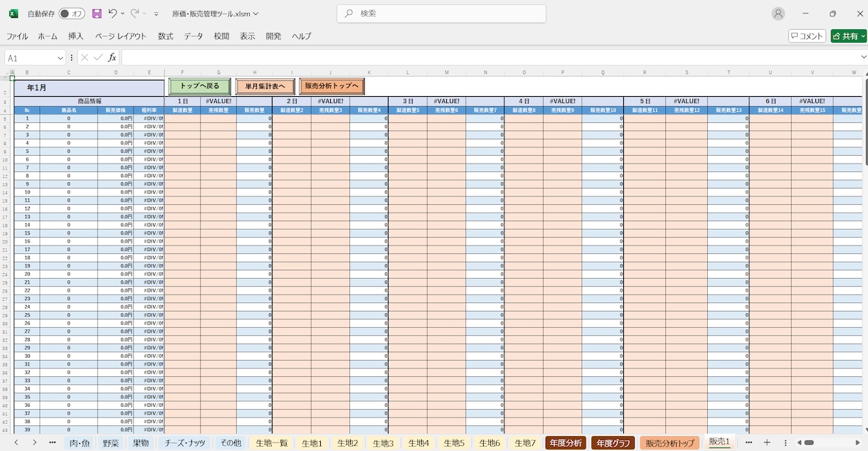Screen dimensions: 868x451
Task: Click the fx insert function icon
Action: tap(112, 58)
